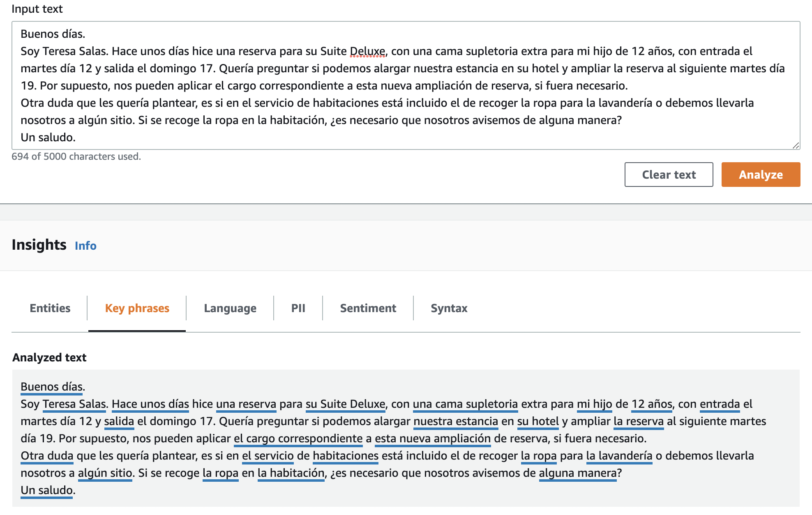
Task: Go to the Syntax tab
Action: tap(449, 308)
